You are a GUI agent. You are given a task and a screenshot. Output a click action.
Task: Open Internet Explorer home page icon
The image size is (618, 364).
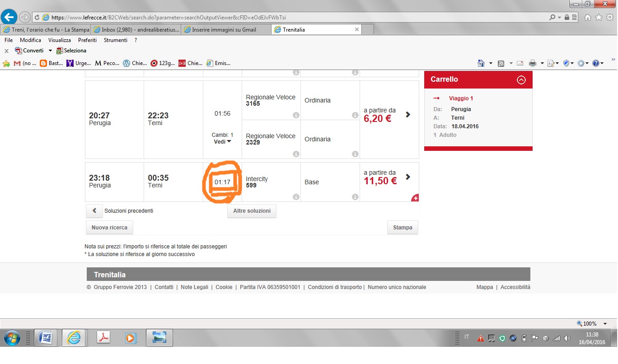pyautogui.click(x=481, y=63)
